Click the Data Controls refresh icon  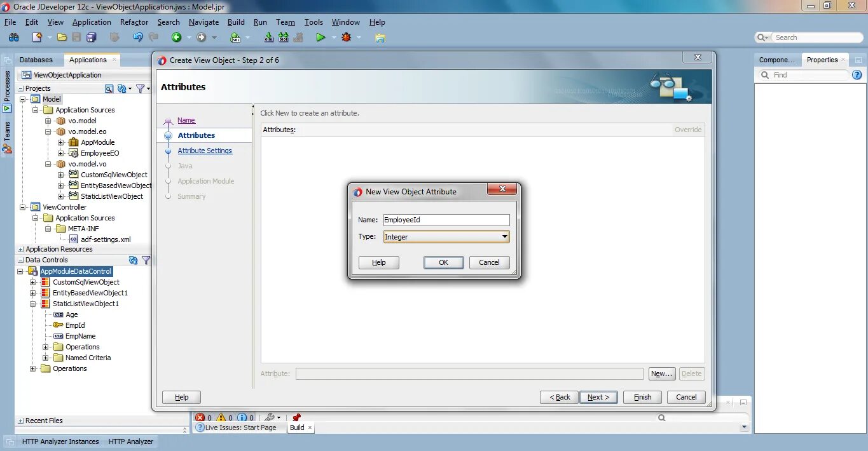pyautogui.click(x=133, y=260)
